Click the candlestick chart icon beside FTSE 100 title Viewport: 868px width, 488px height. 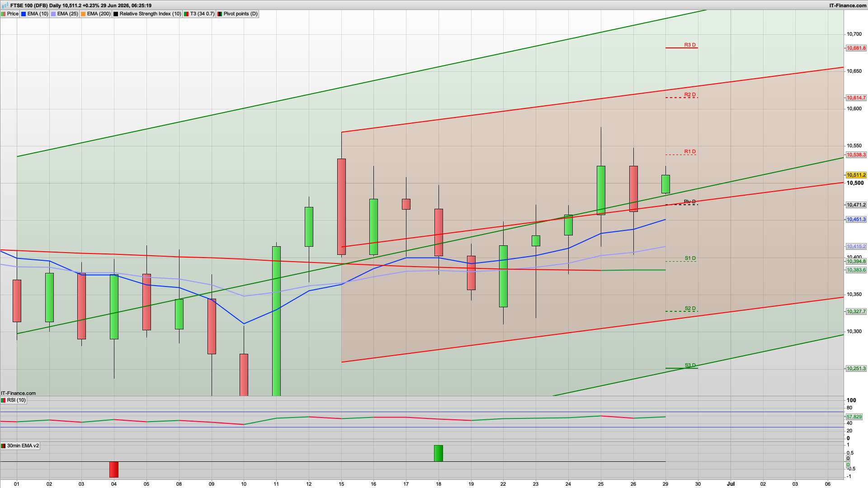[x=5, y=5]
